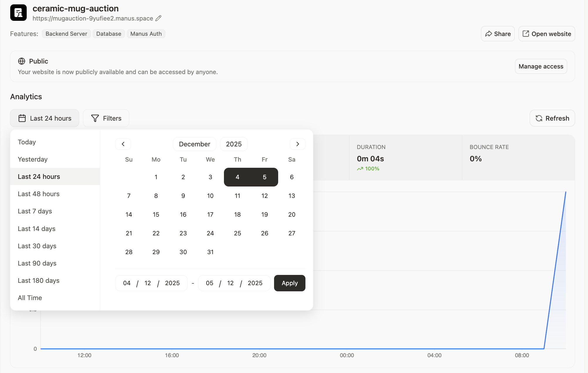Go to the previous month in the calendar

coord(123,144)
